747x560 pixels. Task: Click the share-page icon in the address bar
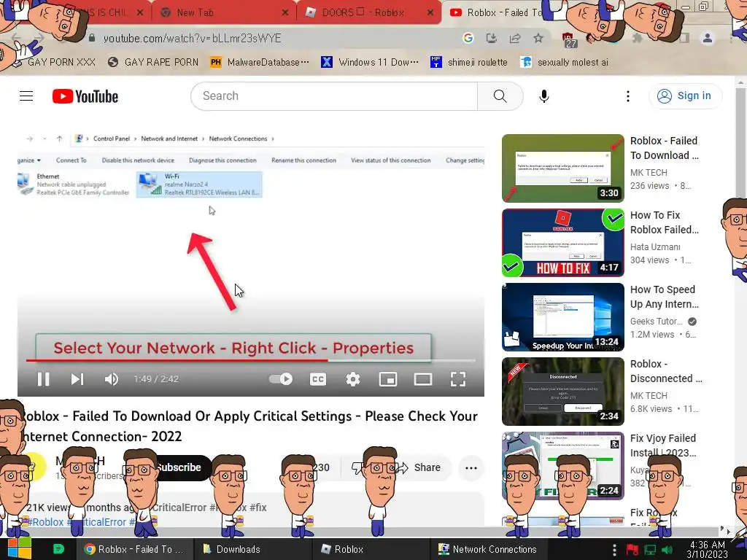(514, 38)
